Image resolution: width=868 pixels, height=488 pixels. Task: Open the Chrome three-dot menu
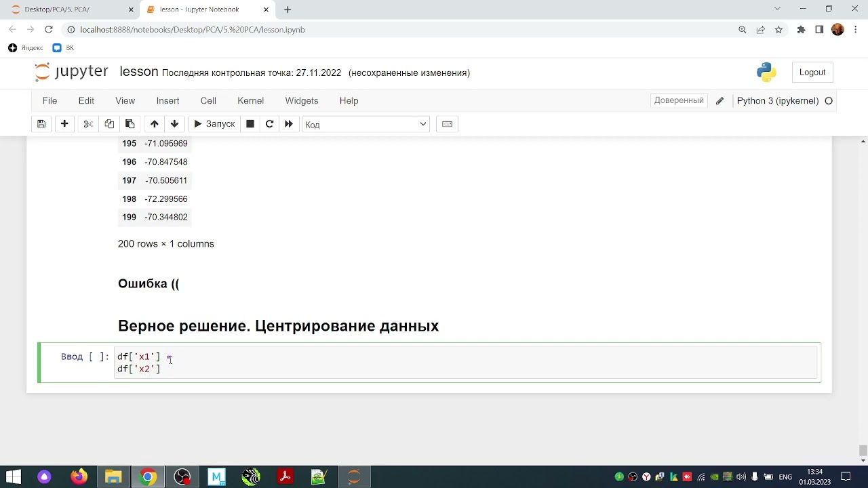(856, 30)
